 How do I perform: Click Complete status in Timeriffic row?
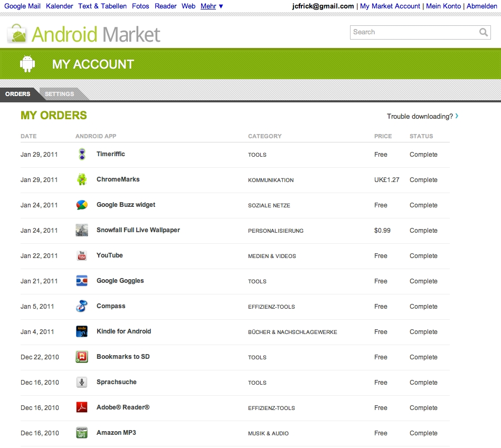click(423, 155)
